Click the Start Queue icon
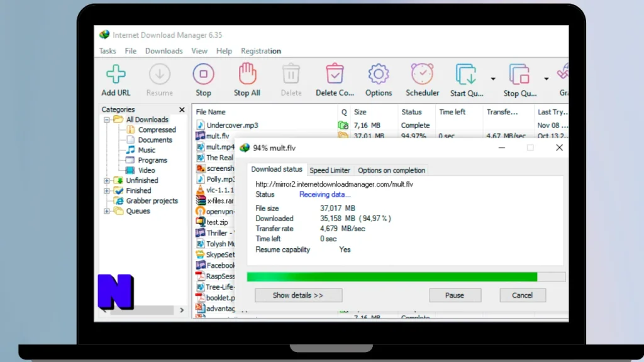The image size is (644, 362). [x=466, y=75]
